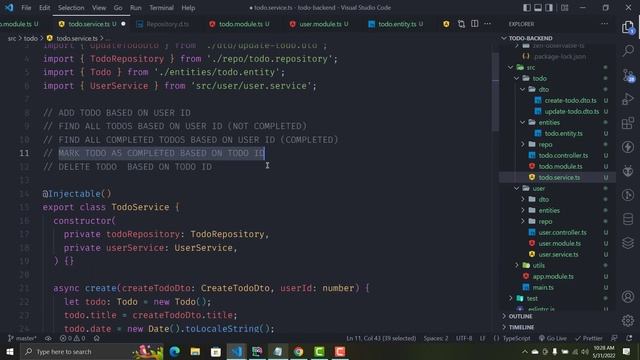Viewport: 640px width, 360px height.
Task: Click the Ln 11, Col 43 position indicator
Action: coord(381,338)
